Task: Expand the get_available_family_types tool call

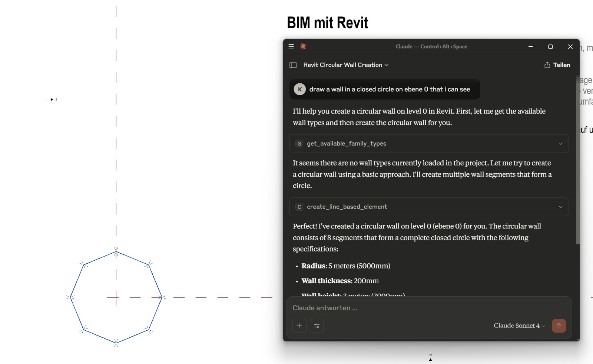Action: click(560, 144)
